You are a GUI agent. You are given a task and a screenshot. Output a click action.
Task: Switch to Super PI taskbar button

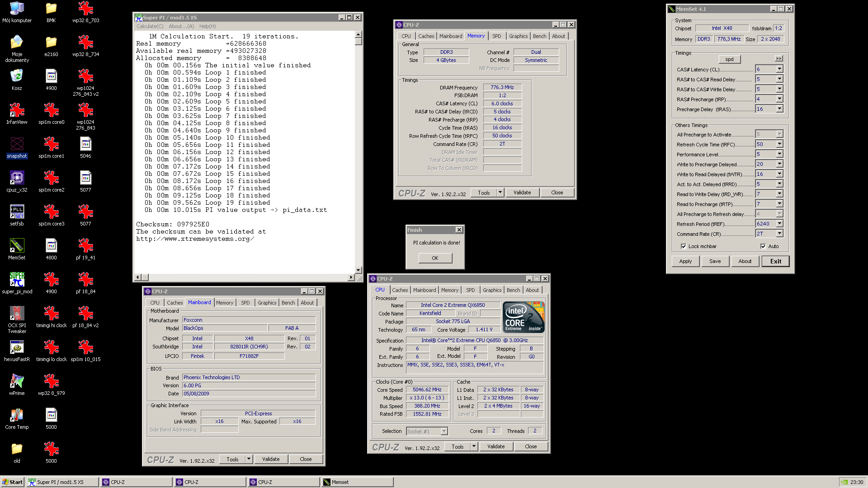62,482
